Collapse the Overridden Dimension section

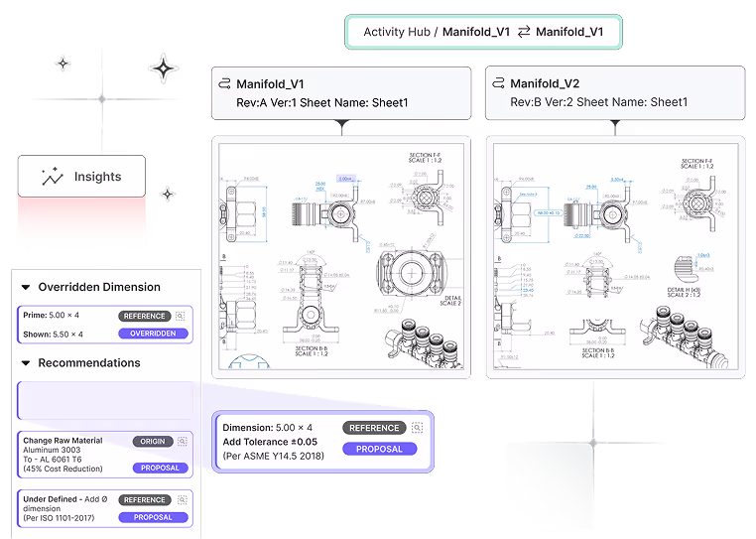[26, 287]
